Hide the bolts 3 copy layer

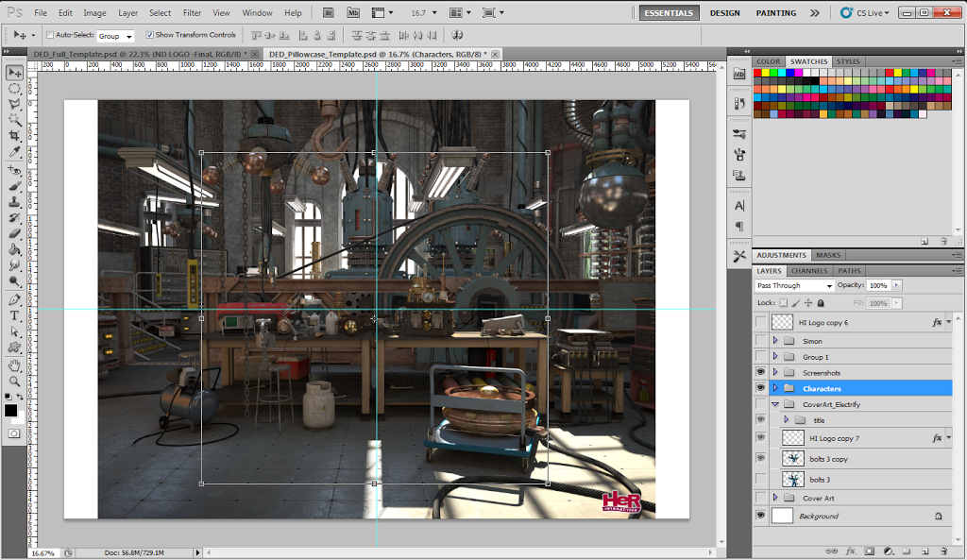pyautogui.click(x=760, y=458)
